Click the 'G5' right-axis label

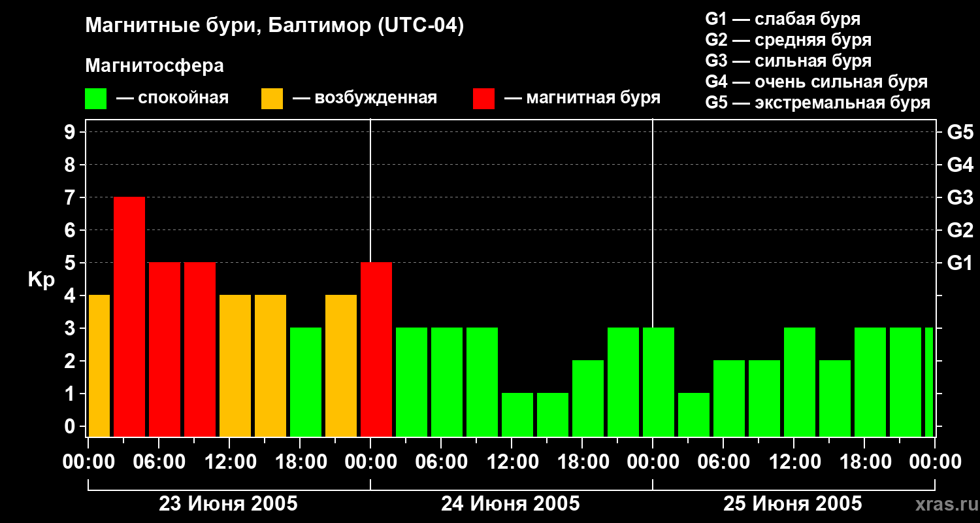point(960,132)
